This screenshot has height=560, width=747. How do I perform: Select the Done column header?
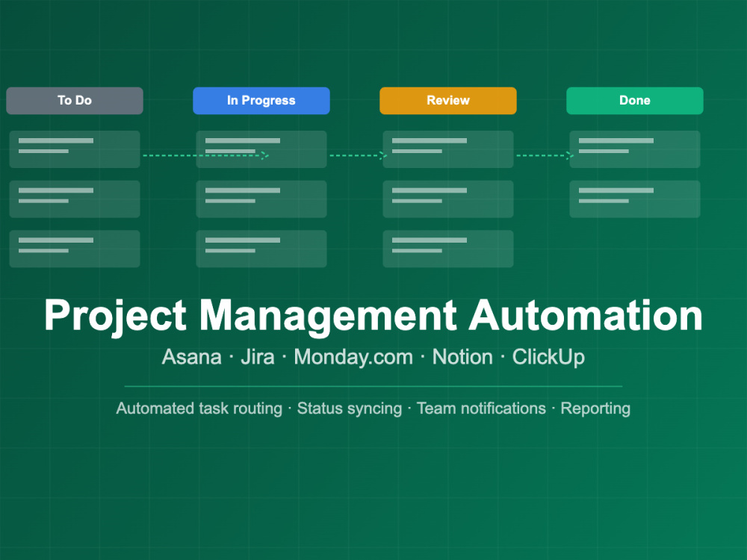click(x=635, y=101)
